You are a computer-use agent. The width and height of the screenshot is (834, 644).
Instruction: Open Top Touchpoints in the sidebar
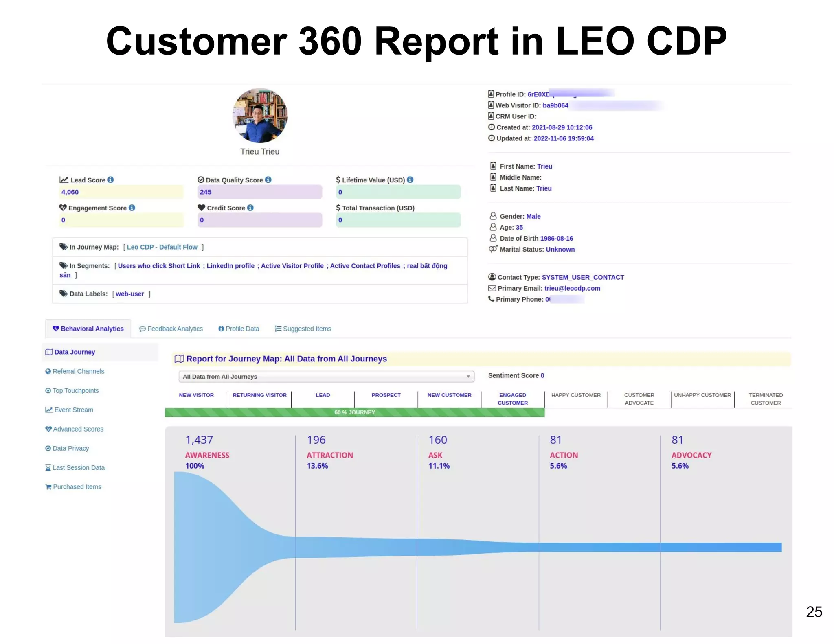pos(72,390)
